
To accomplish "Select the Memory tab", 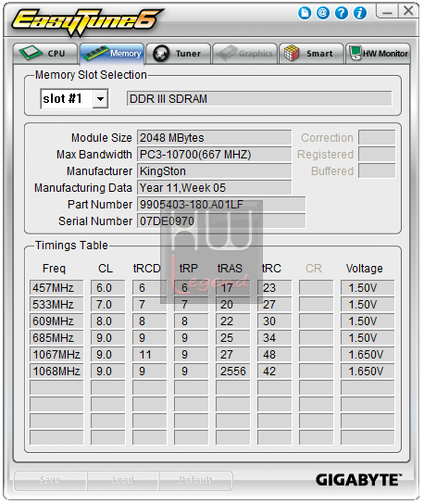I will (x=112, y=54).
